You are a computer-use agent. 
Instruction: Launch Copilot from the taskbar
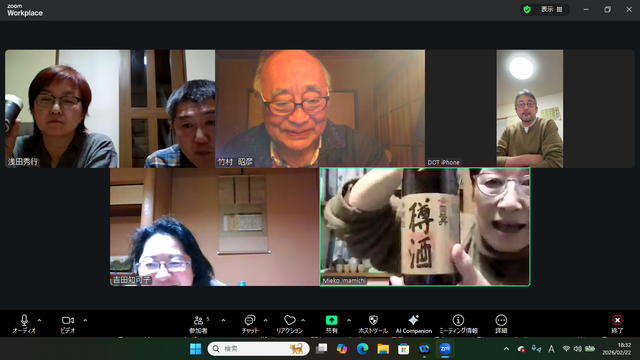pos(342,349)
